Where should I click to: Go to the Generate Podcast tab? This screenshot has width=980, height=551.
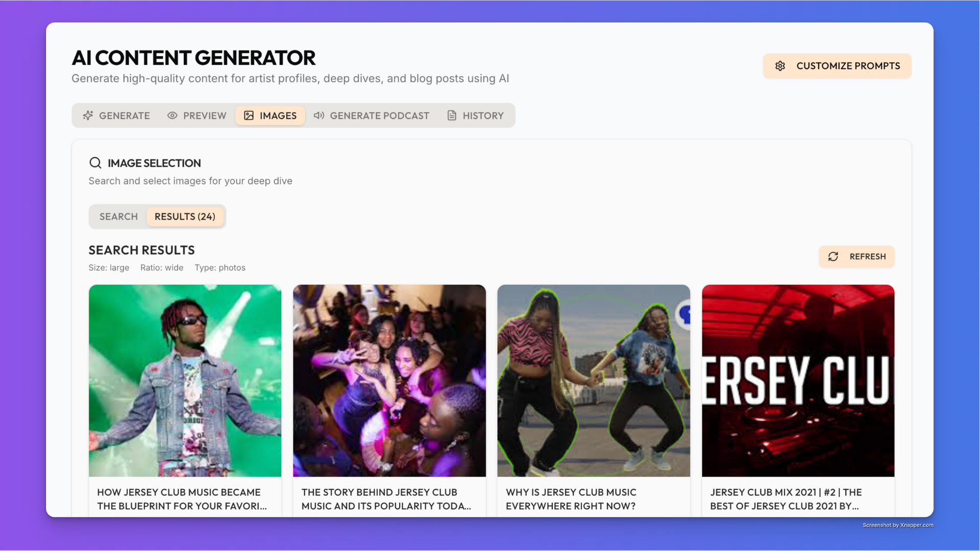(372, 115)
